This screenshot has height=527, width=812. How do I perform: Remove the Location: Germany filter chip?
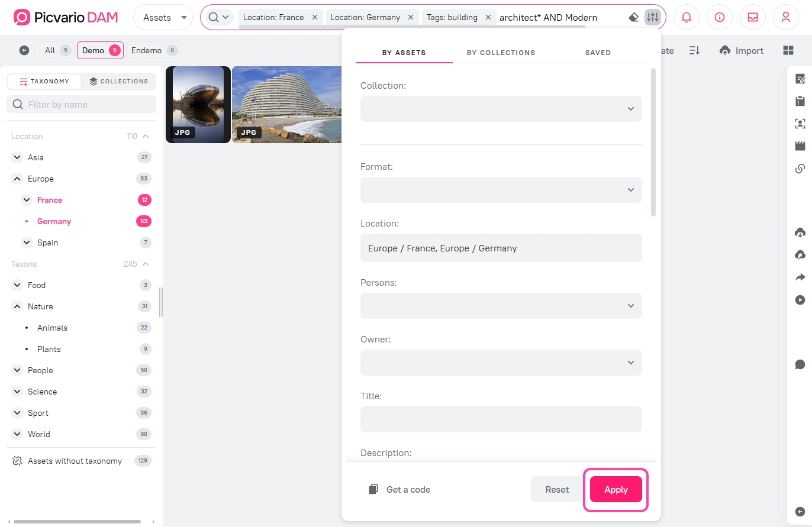click(x=411, y=17)
